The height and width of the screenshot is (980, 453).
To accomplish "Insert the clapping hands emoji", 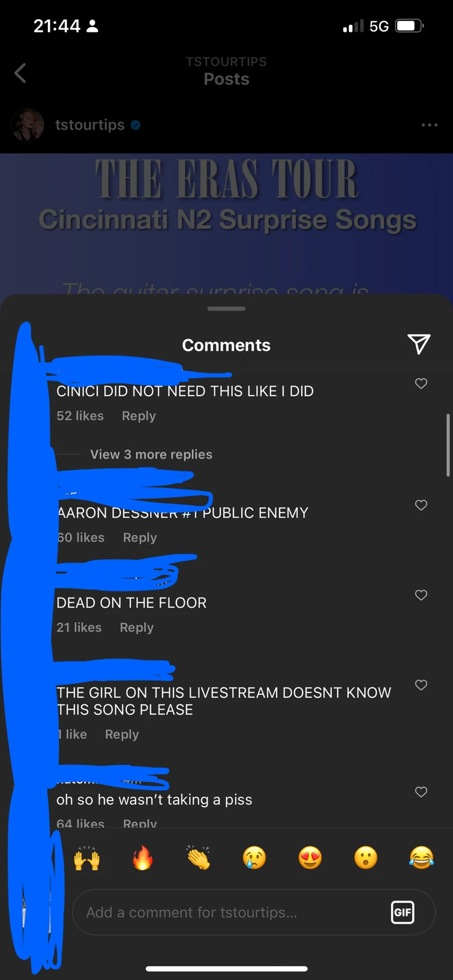I will click(x=198, y=858).
